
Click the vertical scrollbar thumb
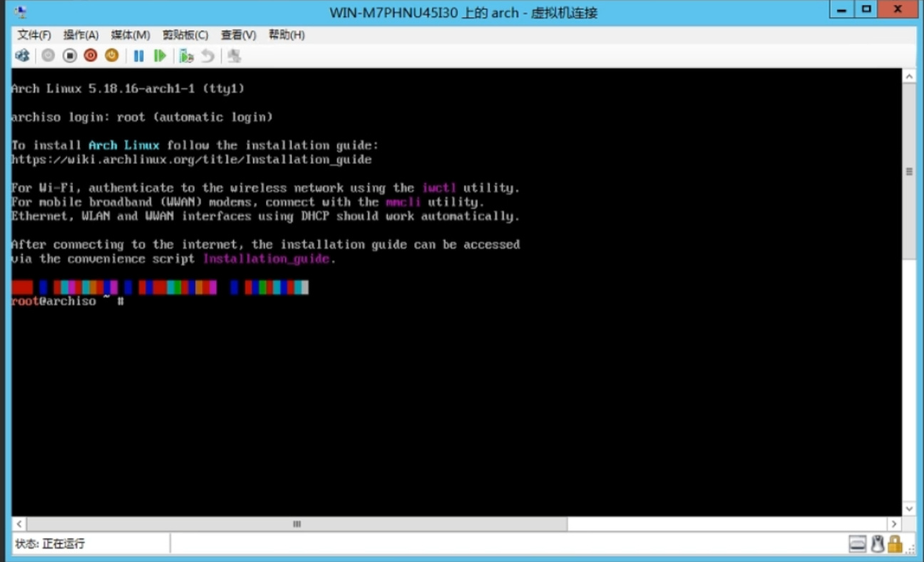point(909,171)
